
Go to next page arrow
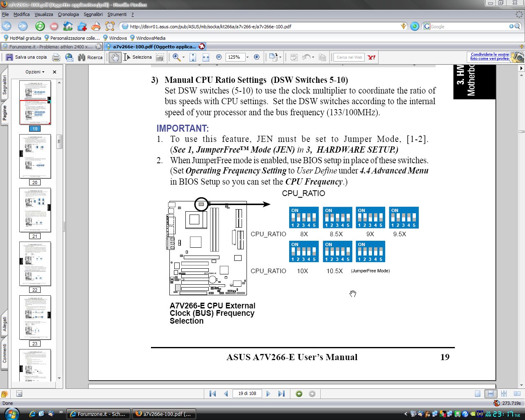[268, 394]
